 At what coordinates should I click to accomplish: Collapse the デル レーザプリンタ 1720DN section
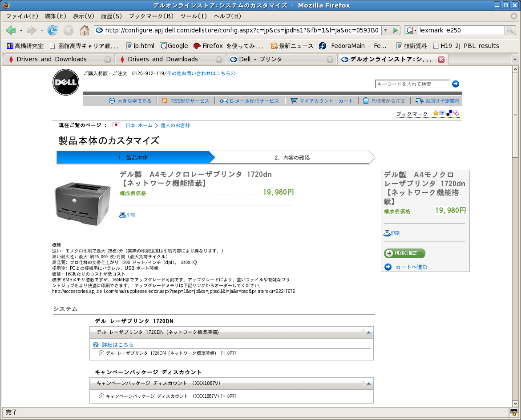(x=368, y=332)
